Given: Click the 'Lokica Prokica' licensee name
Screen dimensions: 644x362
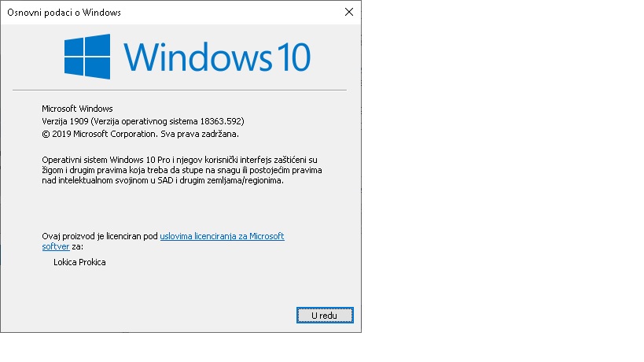Looking at the screenshot, I should click(79, 262).
